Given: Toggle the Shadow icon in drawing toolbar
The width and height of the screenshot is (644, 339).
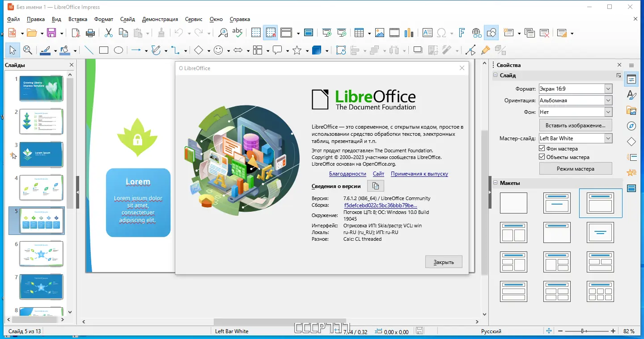Looking at the screenshot, I should pos(418,50).
